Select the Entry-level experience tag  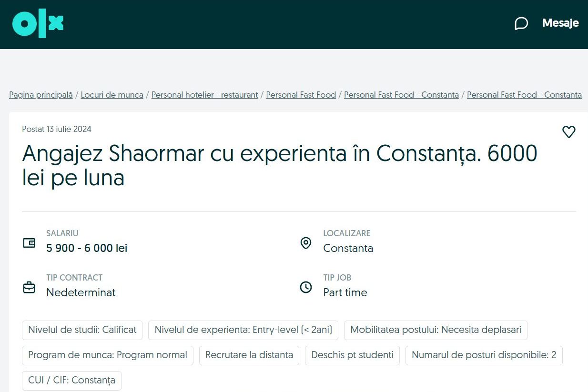pos(243,330)
